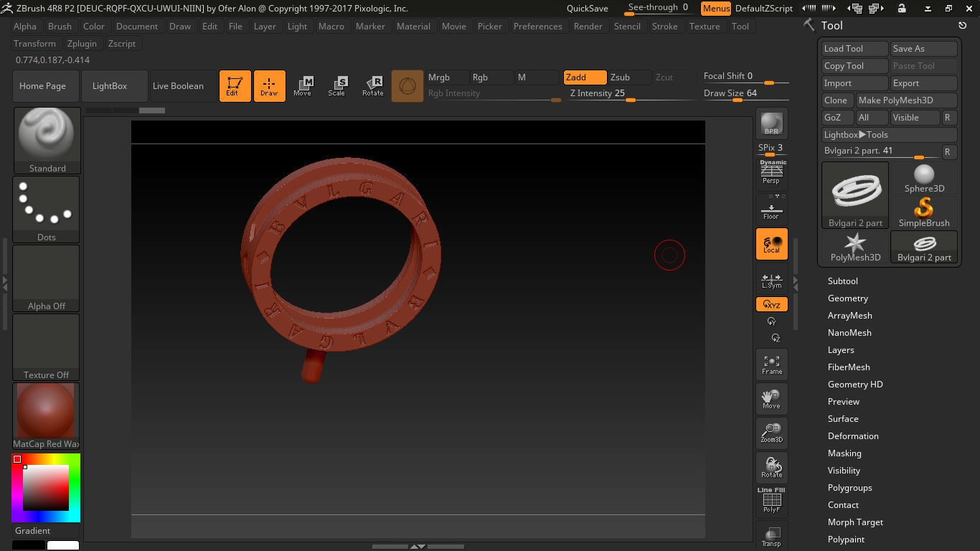Select the Move canvas navigation icon

point(772,399)
